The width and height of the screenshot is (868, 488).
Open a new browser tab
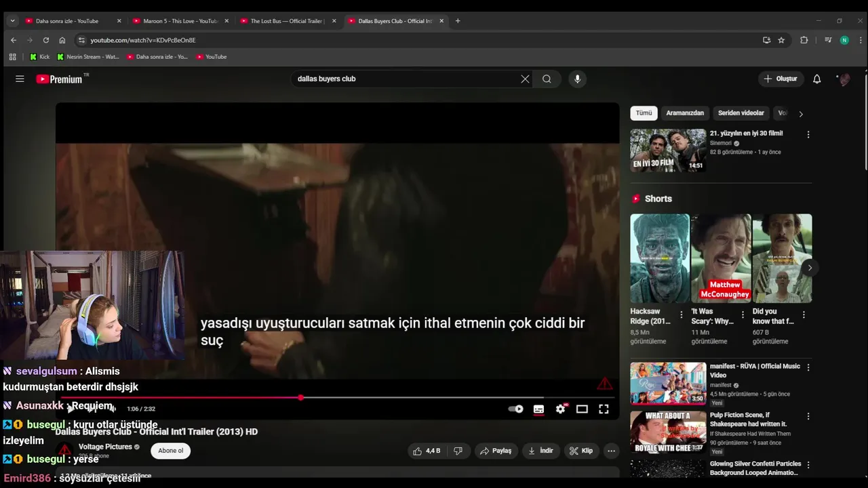pos(458,21)
